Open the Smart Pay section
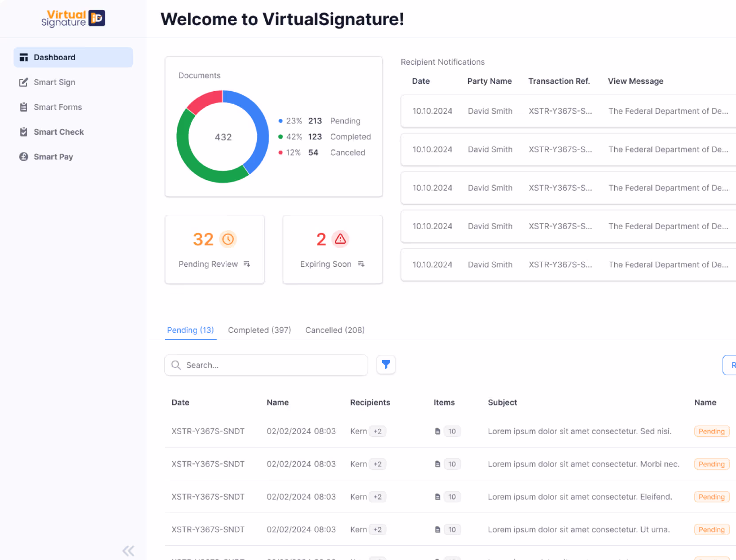Screen dimensions: 736x560 point(73,156)
